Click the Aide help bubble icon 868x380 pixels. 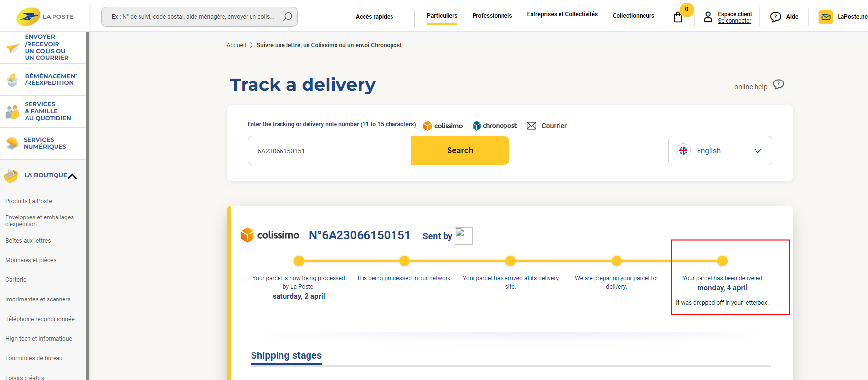776,17
